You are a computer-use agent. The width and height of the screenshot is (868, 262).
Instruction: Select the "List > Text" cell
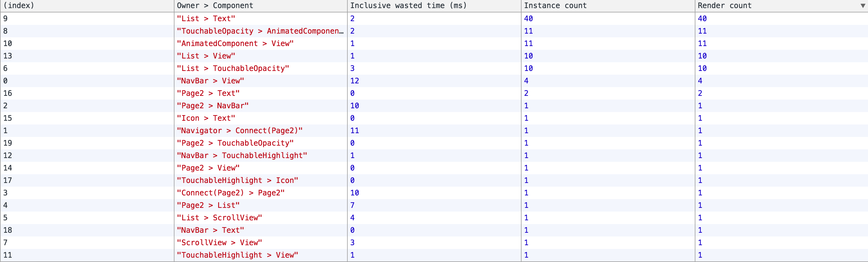(x=260, y=18)
